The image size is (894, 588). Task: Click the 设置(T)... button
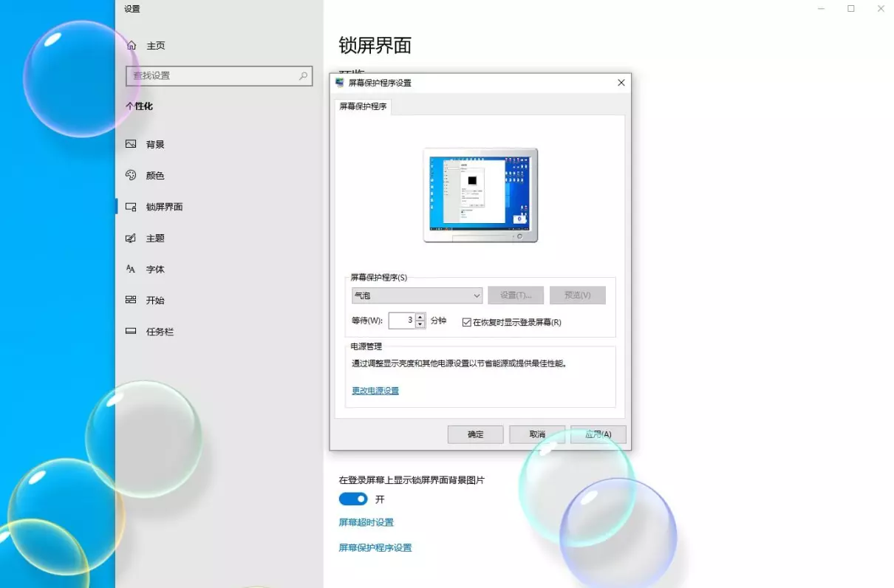point(516,295)
